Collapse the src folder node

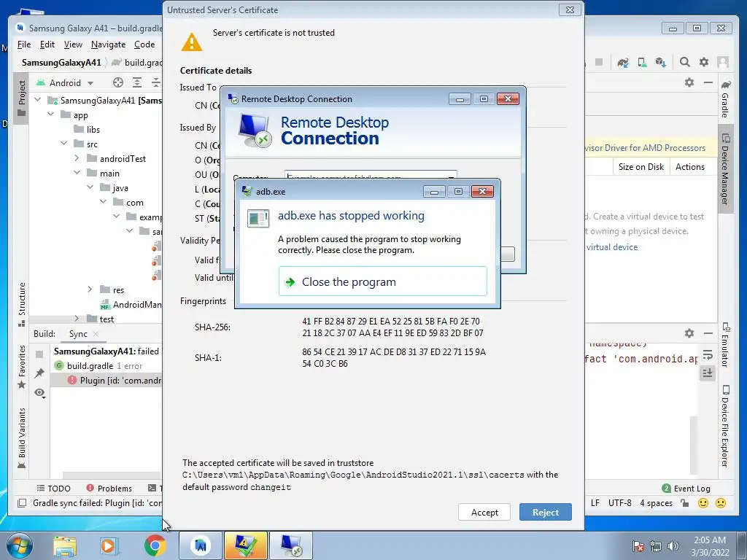[64, 144]
